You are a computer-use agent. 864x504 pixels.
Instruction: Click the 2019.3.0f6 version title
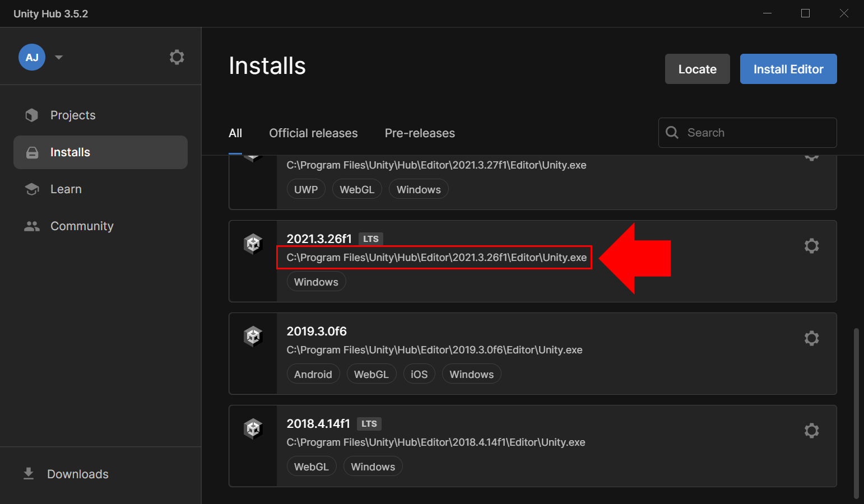pyautogui.click(x=317, y=332)
